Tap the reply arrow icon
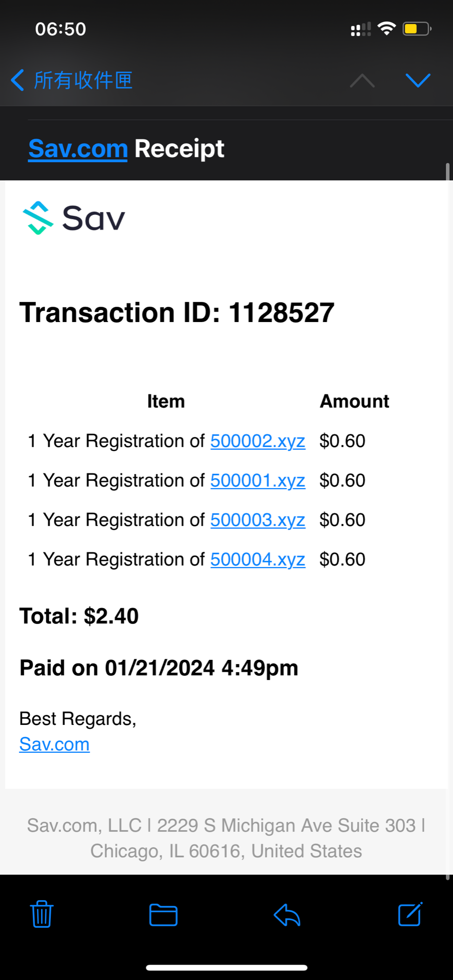 (287, 915)
